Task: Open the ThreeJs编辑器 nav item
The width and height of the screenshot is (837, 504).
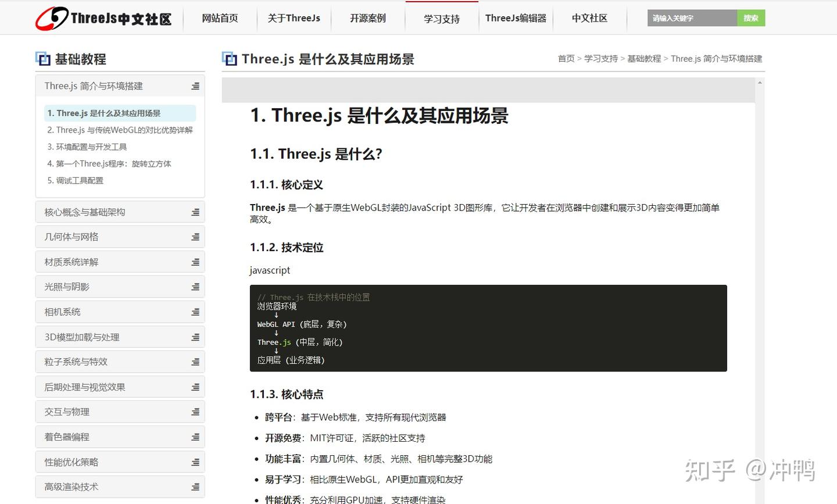Action: coord(516,19)
